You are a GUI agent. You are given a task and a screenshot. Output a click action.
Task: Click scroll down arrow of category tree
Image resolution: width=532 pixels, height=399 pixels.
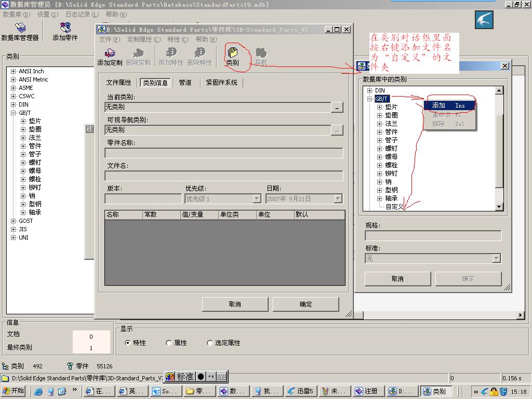499,206
